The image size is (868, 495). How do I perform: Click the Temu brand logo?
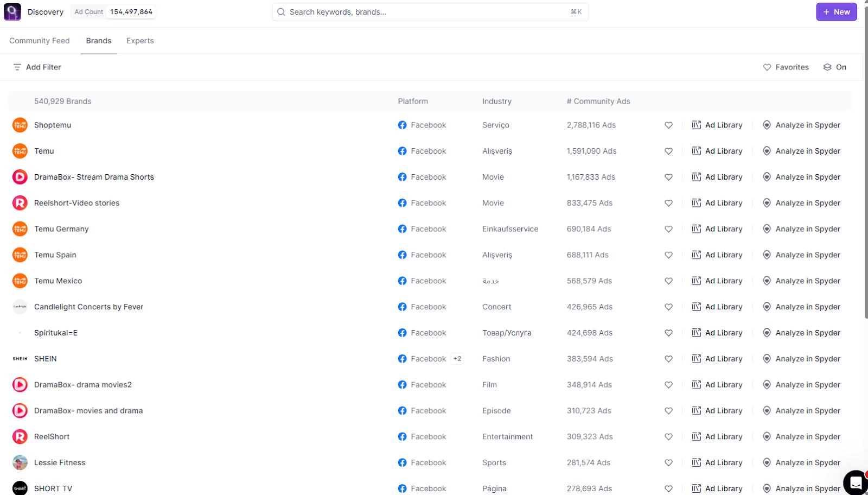[20, 151]
